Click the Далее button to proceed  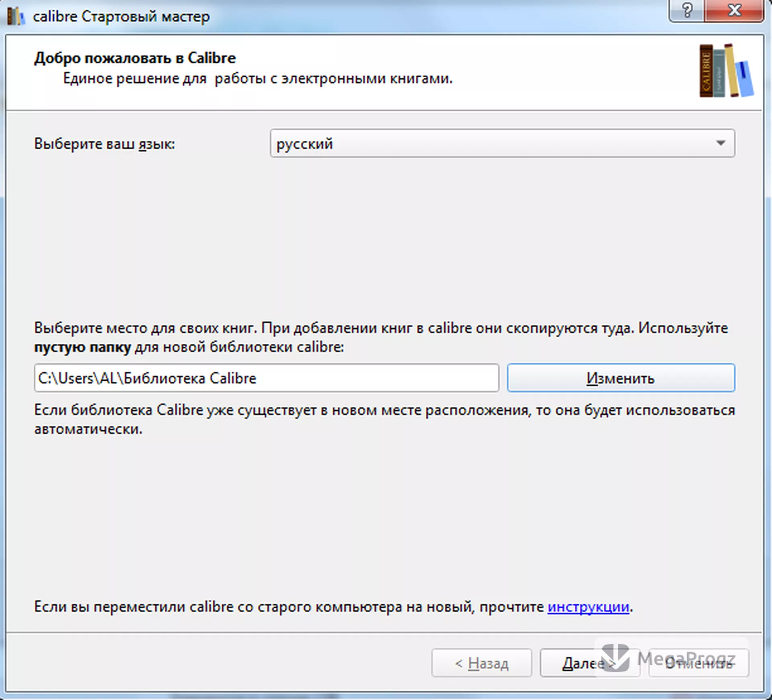(x=590, y=663)
